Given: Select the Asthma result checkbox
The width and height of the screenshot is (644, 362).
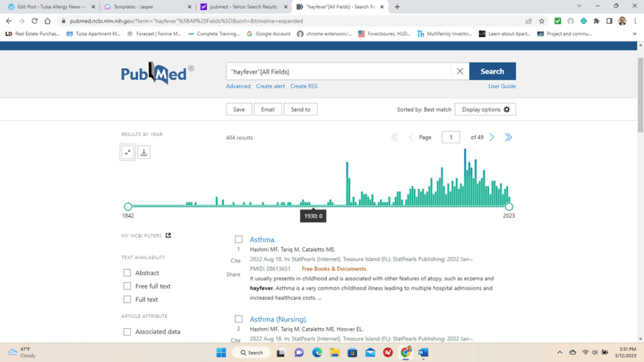Looking at the screenshot, I should [x=238, y=239].
